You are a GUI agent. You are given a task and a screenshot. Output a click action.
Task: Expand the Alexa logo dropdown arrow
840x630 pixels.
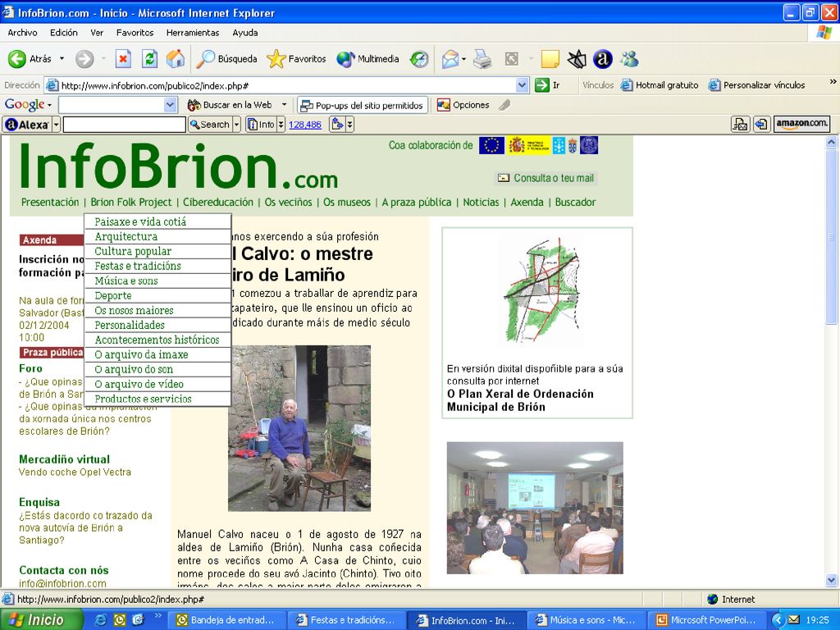coord(57,125)
